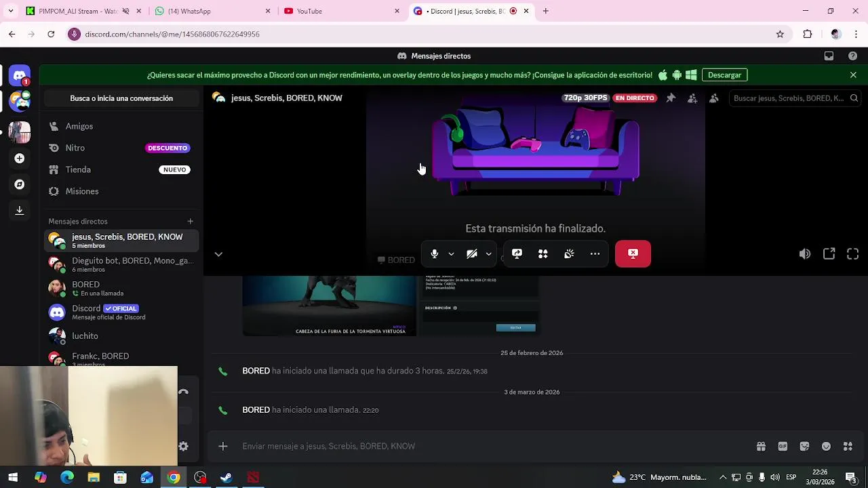Send a gift icon in message bar
This screenshot has height=488, width=868.
[x=761, y=446]
